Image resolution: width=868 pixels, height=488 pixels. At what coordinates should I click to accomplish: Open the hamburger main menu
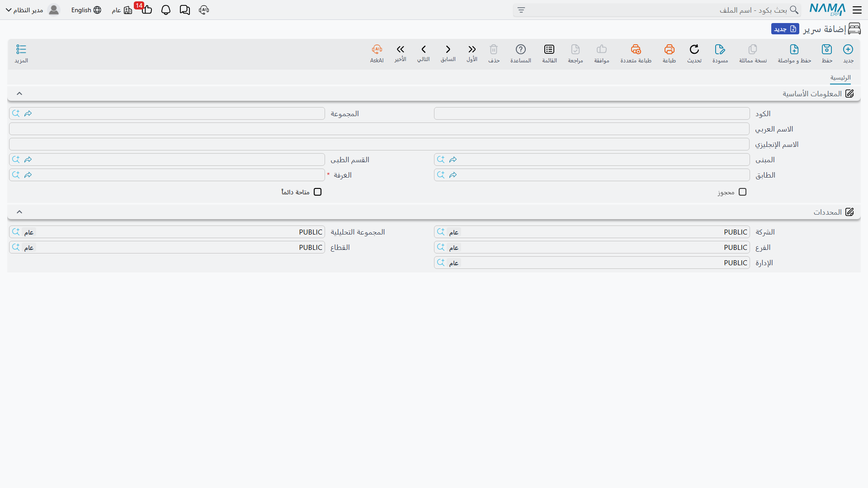click(x=857, y=10)
